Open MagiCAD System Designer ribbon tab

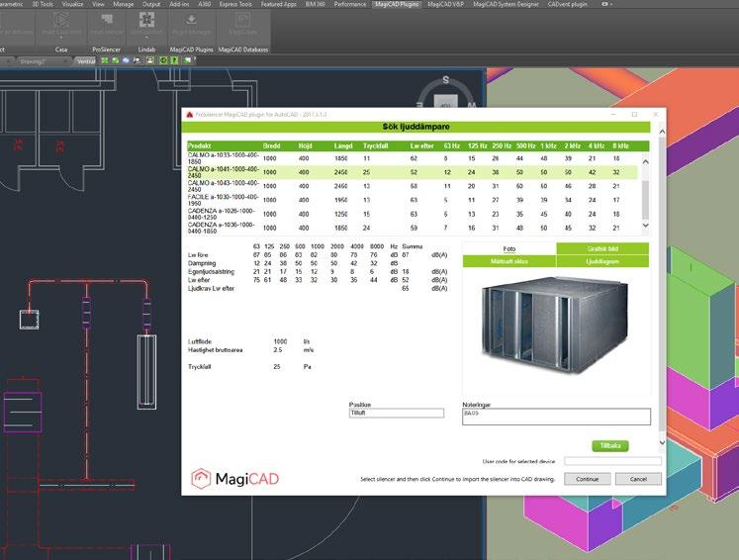[506, 4]
